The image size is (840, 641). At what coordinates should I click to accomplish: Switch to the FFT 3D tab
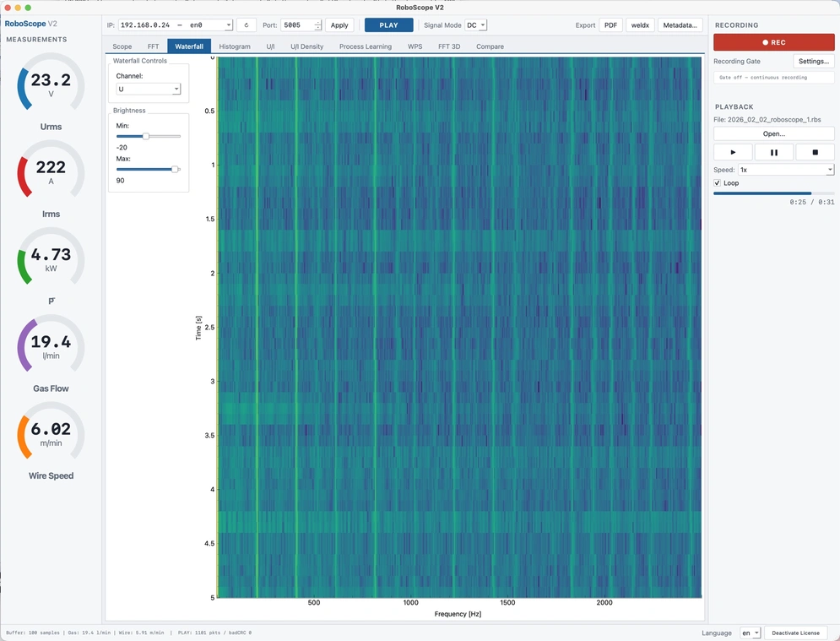pos(449,46)
